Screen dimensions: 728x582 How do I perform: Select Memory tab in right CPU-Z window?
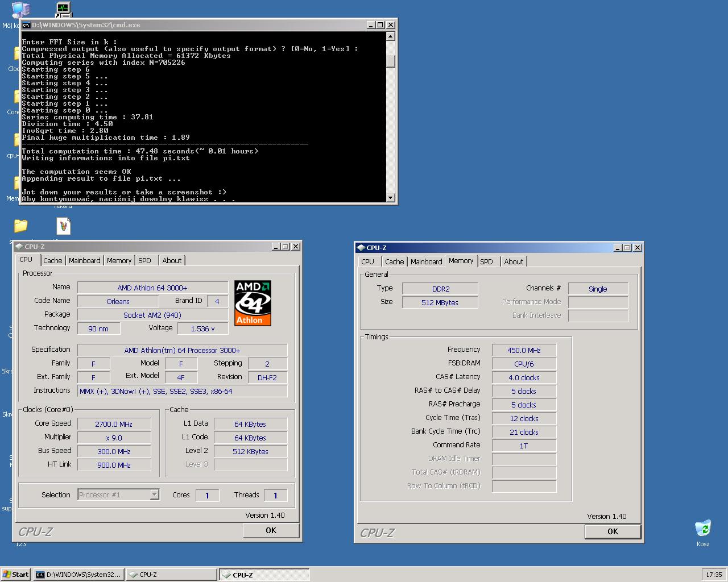pyautogui.click(x=461, y=261)
